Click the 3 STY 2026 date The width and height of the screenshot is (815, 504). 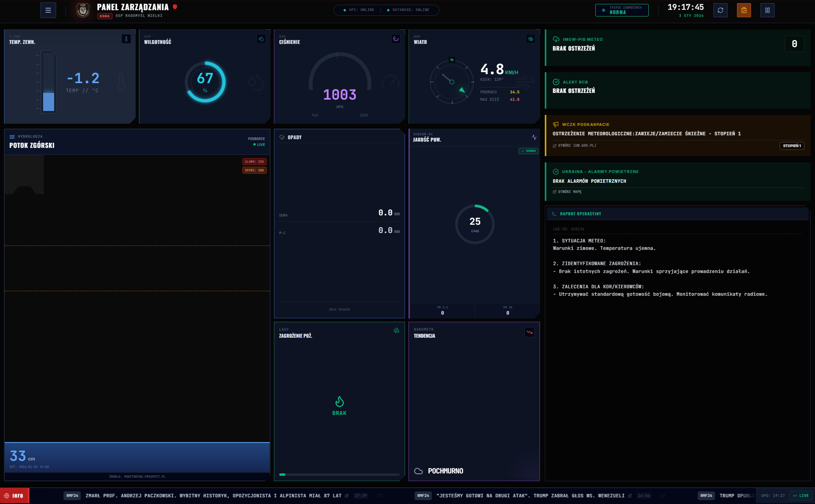click(x=691, y=16)
